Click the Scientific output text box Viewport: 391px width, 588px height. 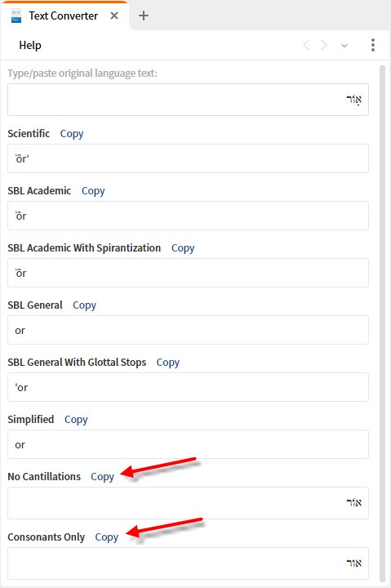(x=188, y=158)
